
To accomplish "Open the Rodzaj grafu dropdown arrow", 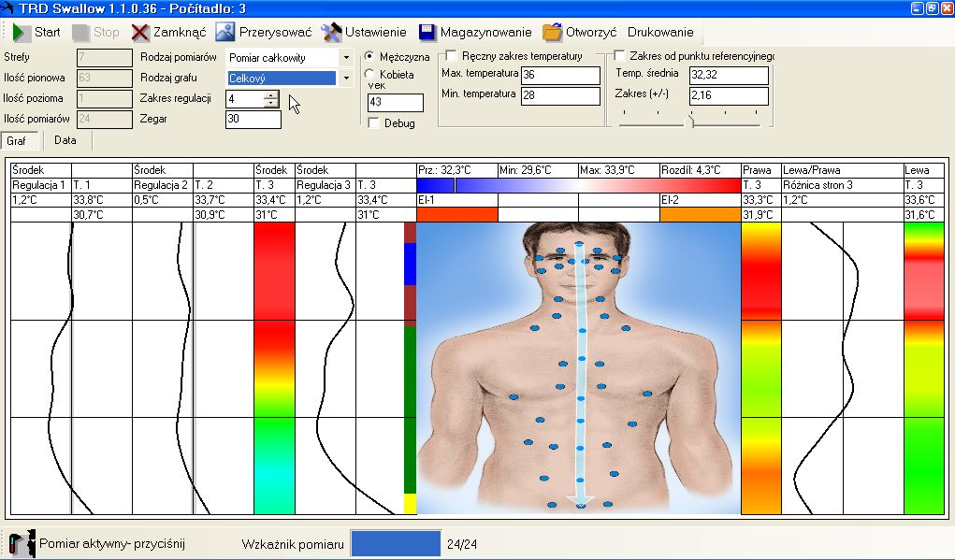I will click(x=345, y=79).
